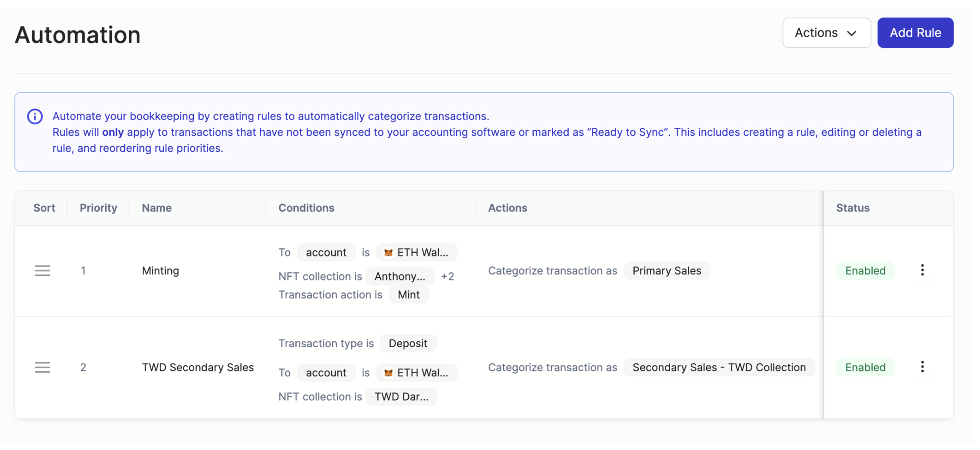The height and width of the screenshot is (450, 980).
Task: Click the ETH Wallet fox icon in Minting
Action: point(388,253)
